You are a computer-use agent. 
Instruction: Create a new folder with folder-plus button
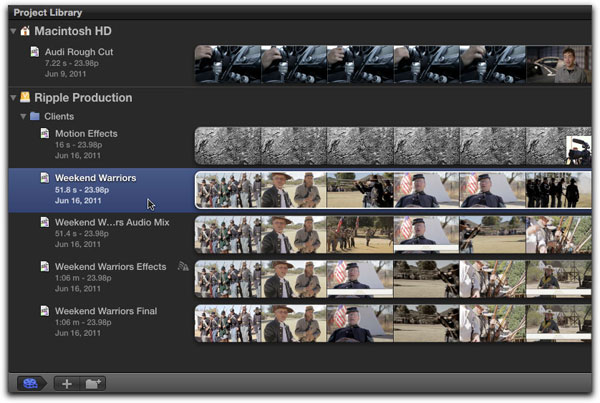coord(93,383)
